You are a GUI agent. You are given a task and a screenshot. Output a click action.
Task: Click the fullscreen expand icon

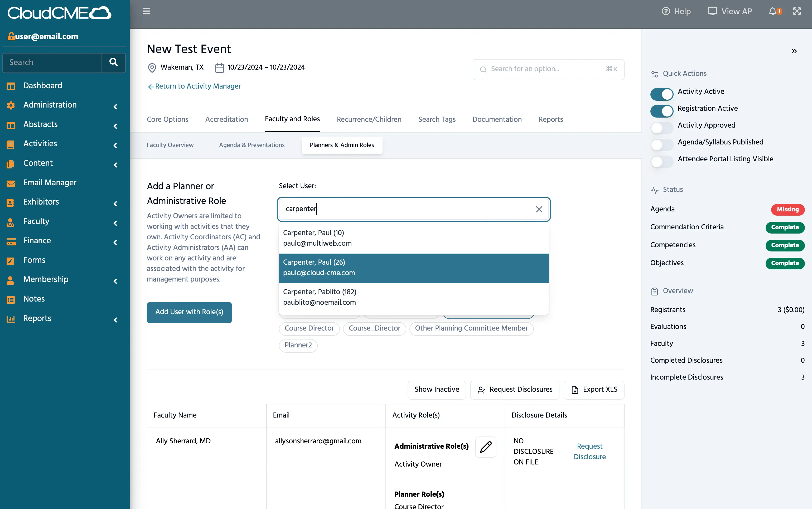click(797, 11)
